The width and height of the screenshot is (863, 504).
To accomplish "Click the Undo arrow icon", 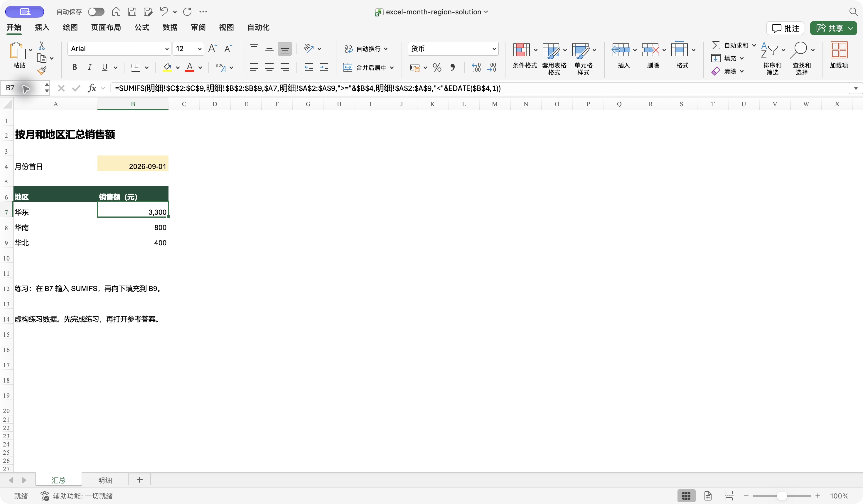I will click(x=164, y=12).
